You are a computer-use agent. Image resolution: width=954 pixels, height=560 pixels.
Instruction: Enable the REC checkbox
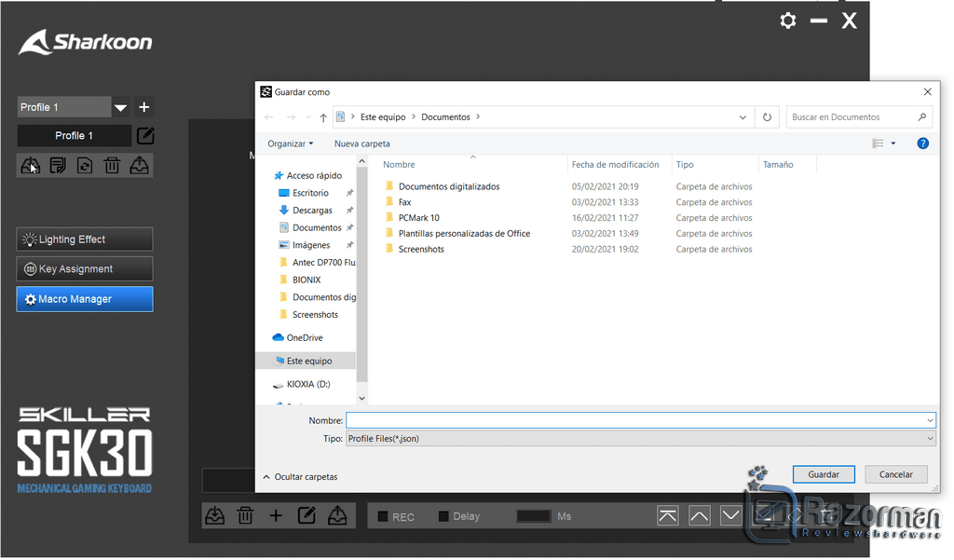(x=383, y=516)
